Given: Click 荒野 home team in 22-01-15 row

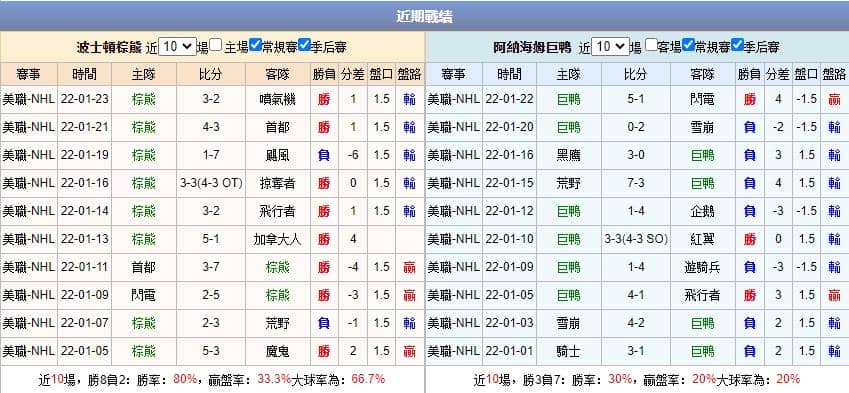Looking at the screenshot, I should (569, 184).
